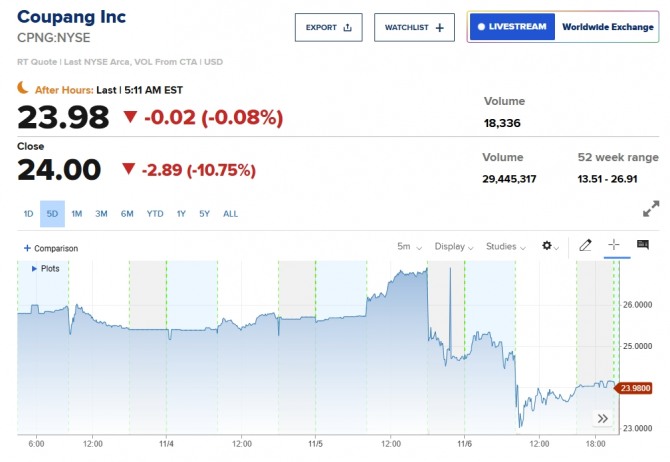Expand chart to fullscreen

click(x=650, y=209)
